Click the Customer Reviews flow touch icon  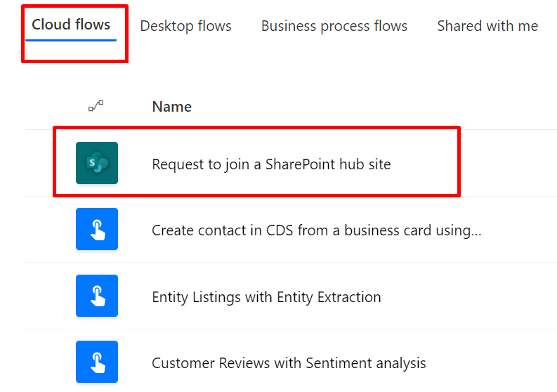click(97, 362)
